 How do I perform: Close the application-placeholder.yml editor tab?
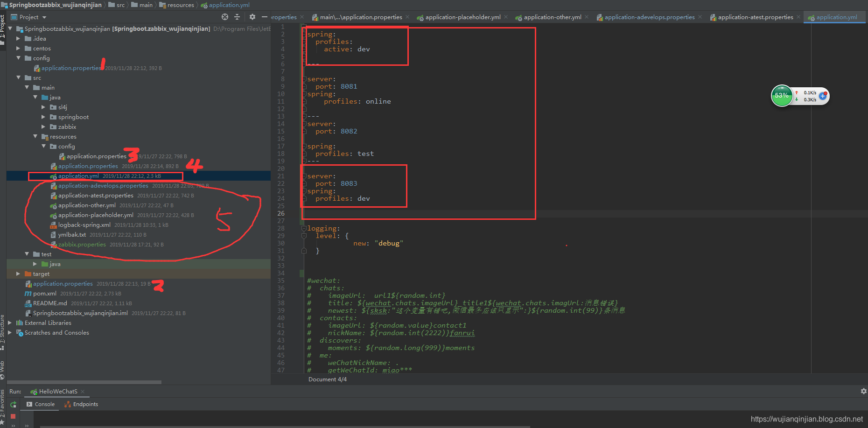coord(506,17)
